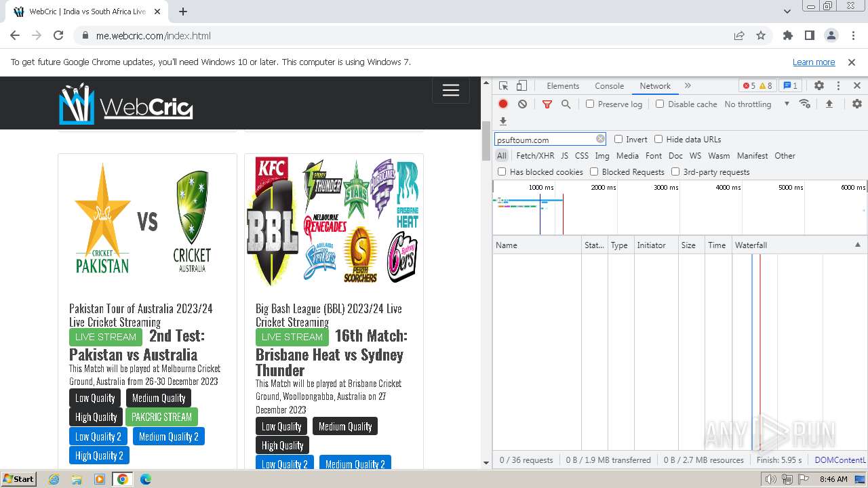Click the import HAR file upload icon
Screen dimensions: 868x488
[829, 104]
